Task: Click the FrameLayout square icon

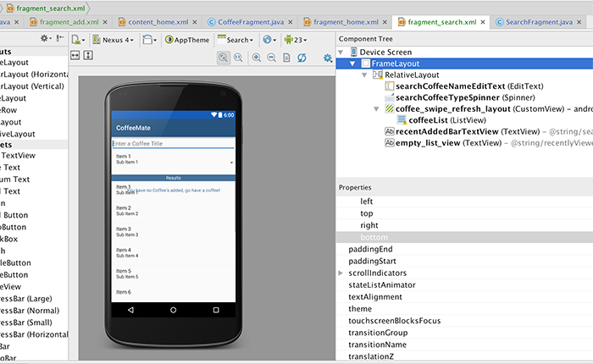Action: 366,63
